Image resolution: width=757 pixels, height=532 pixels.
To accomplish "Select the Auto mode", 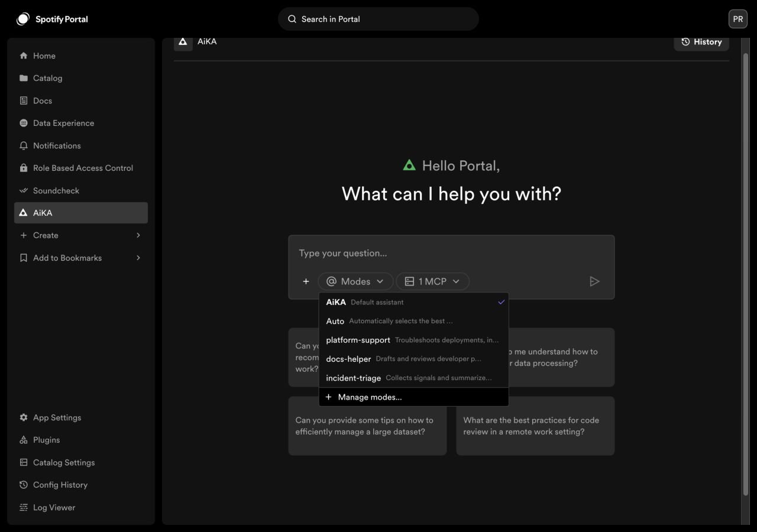I will click(x=414, y=321).
